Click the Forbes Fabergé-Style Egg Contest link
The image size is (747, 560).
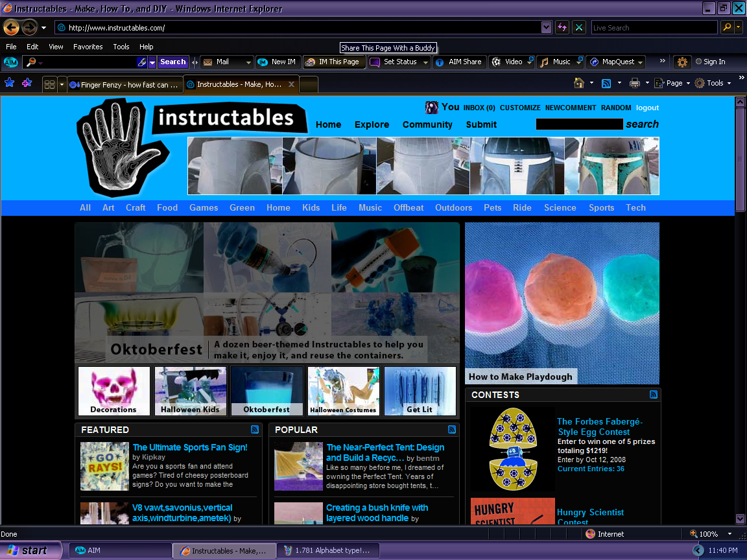point(600,426)
